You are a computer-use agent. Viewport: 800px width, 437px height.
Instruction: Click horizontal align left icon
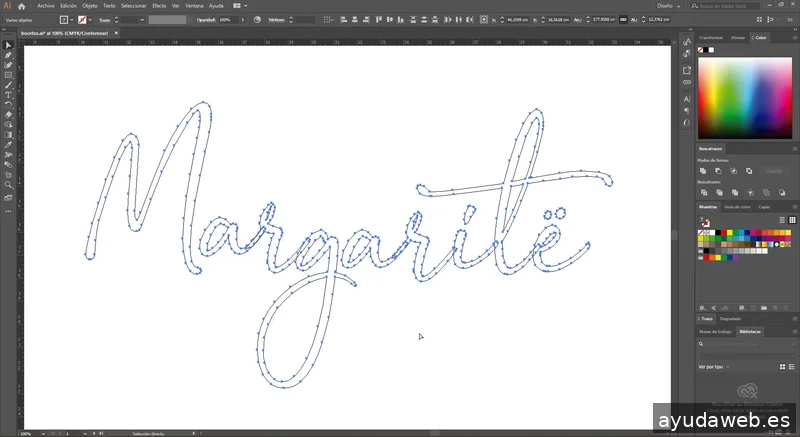[x=344, y=20]
